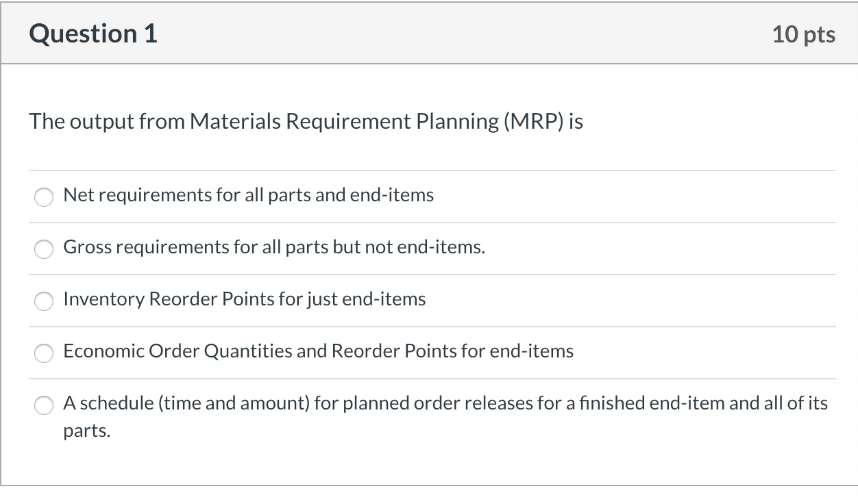
Task: Select the Net requirements answer radio button
Action: pyautogui.click(x=44, y=197)
